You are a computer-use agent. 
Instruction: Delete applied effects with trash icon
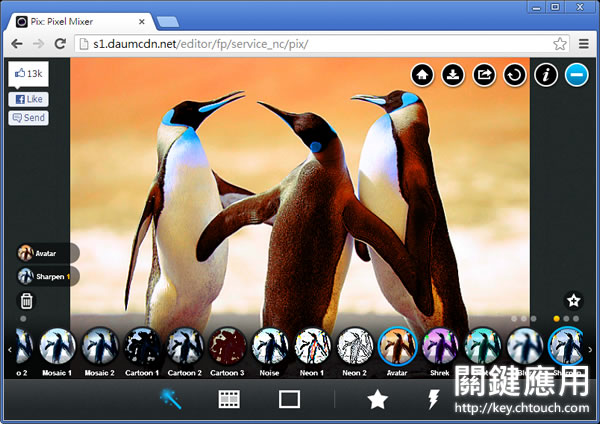[27, 300]
